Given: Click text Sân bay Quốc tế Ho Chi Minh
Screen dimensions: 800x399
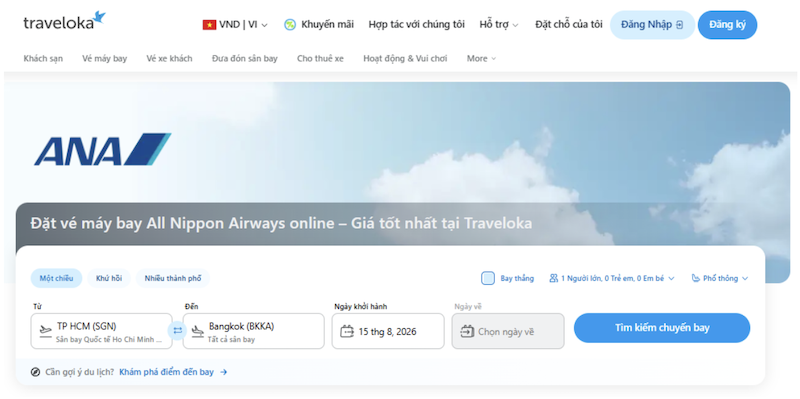Looking at the screenshot, I should coord(109,340).
